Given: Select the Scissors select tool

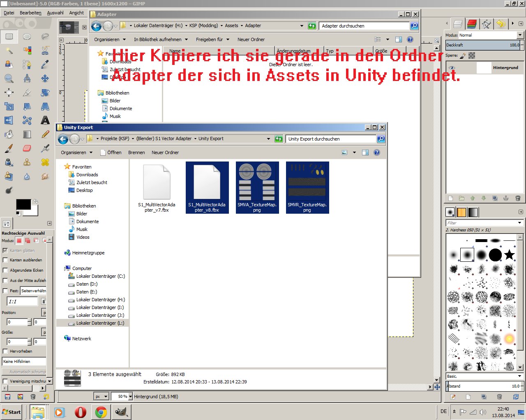Looking at the screenshot, I should (x=45, y=51).
